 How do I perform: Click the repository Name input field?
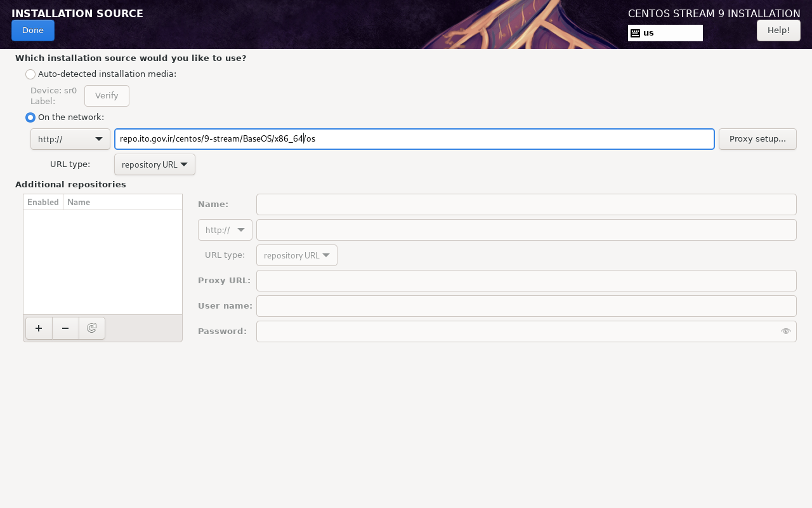(x=527, y=204)
